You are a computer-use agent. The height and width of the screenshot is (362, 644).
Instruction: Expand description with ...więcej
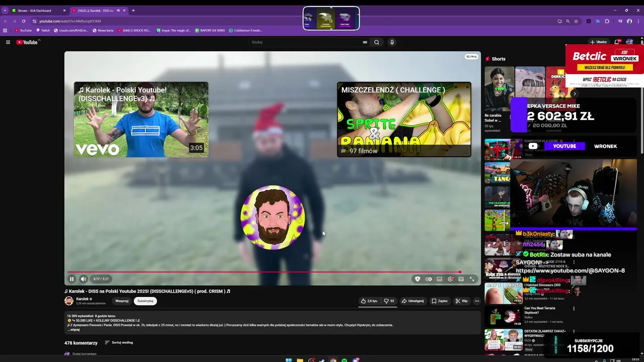pyautogui.click(x=74, y=330)
